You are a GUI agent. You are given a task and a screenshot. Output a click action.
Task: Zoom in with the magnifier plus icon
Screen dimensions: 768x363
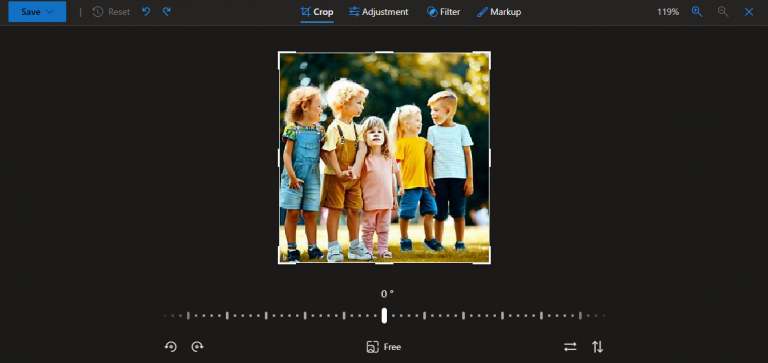pyautogui.click(x=697, y=12)
